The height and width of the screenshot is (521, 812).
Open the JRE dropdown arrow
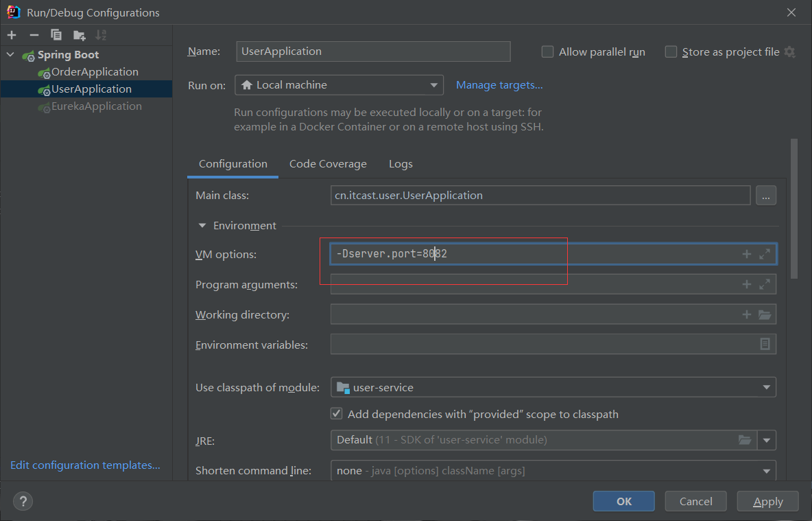coord(767,440)
